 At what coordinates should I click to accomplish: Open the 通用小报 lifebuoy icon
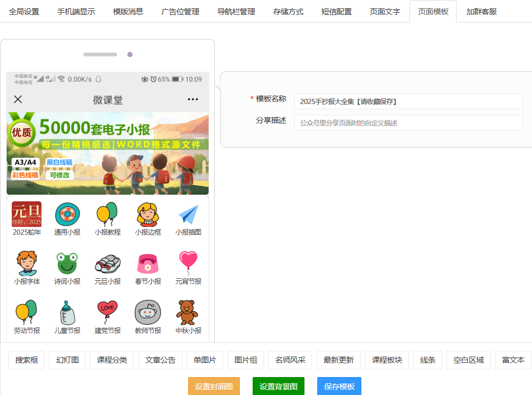[x=67, y=215]
